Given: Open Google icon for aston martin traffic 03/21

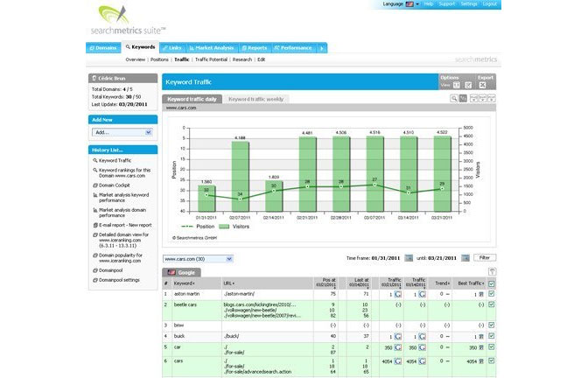Looking at the screenshot, I should click(x=398, y=294).
